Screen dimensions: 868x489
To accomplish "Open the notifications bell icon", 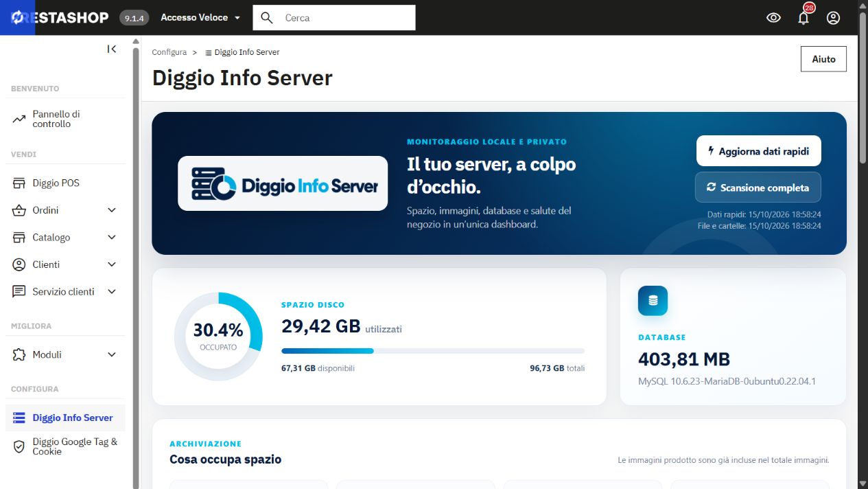I will tap(804, 18).
